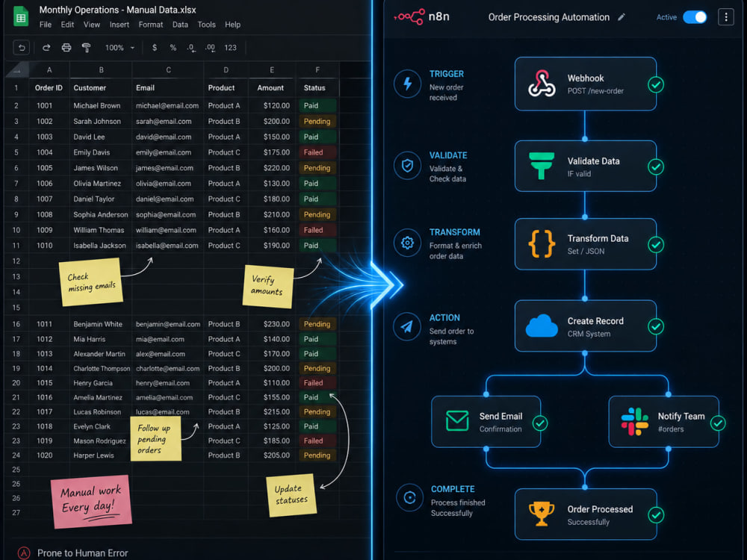
Task: Open the Help menu
Action: point(232,25)
